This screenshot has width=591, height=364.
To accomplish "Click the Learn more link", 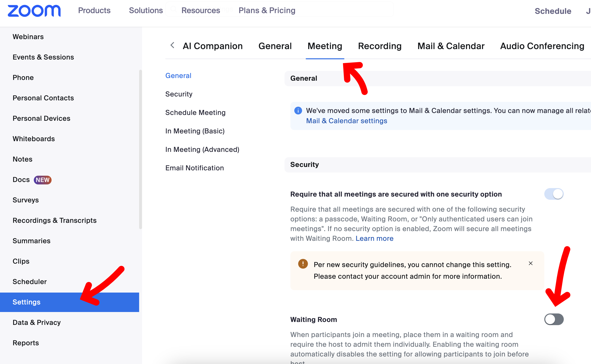I will [374, 238].
